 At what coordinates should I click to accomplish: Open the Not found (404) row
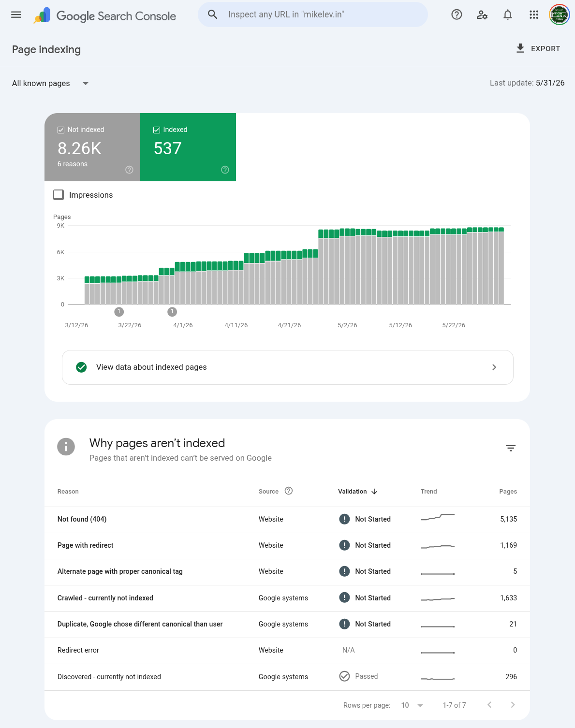287,520
